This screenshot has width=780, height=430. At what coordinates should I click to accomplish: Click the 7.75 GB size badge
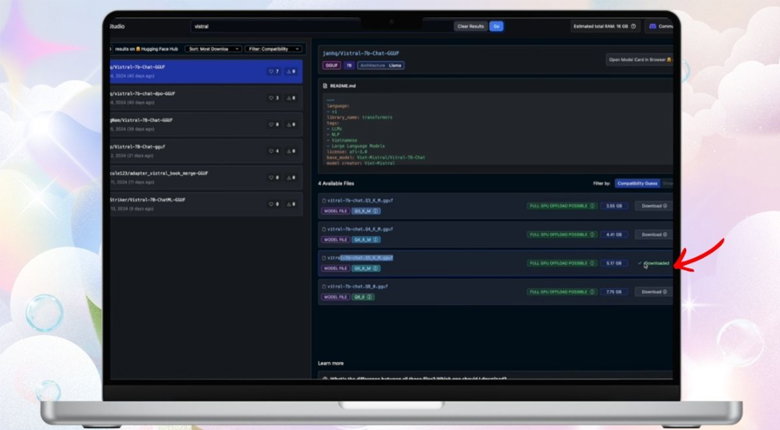click(x=613, y=292)
